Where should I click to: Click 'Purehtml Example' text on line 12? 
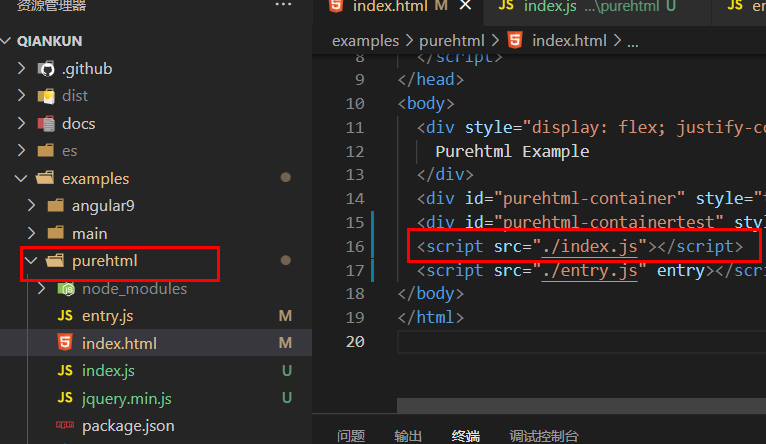coord(512,151)
